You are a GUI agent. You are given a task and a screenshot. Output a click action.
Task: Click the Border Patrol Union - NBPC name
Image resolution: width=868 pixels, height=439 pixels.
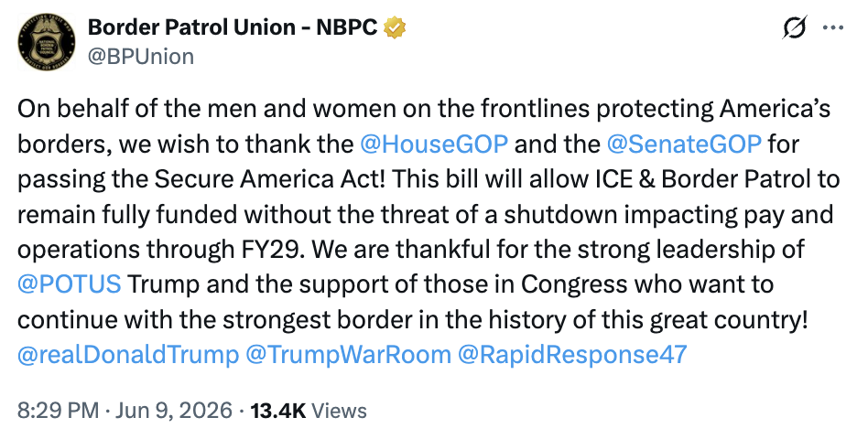point(233,27)
